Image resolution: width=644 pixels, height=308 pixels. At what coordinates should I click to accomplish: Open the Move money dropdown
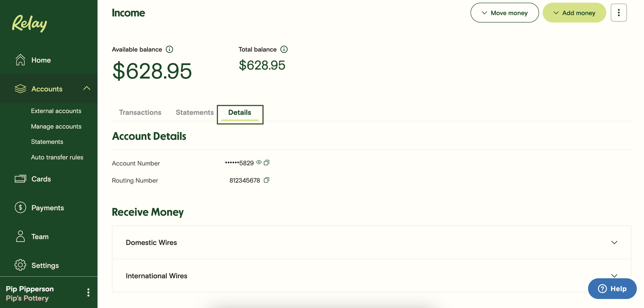point(504,13)
